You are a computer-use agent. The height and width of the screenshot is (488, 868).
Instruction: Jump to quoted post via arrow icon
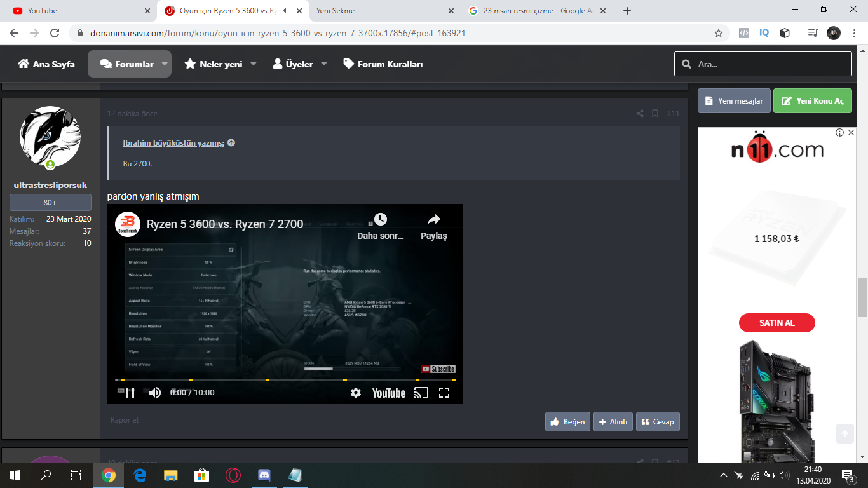point(231,143)
